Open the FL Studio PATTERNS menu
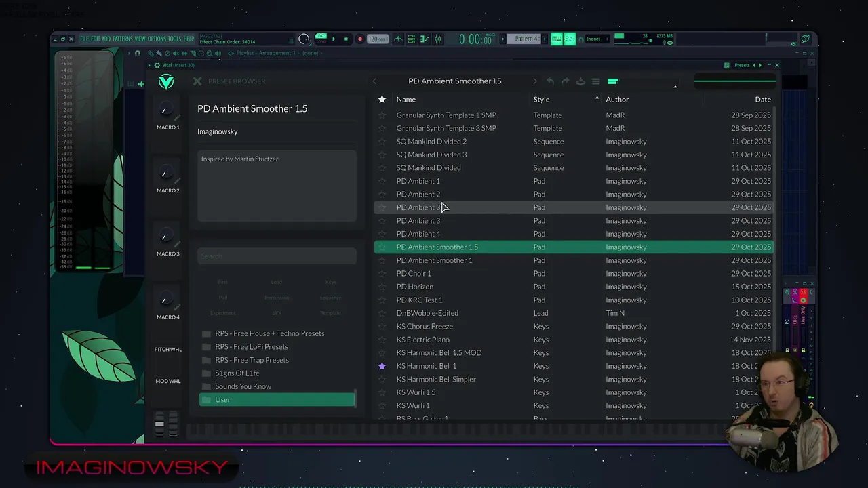The image size is (868, 488). (123, 39)
